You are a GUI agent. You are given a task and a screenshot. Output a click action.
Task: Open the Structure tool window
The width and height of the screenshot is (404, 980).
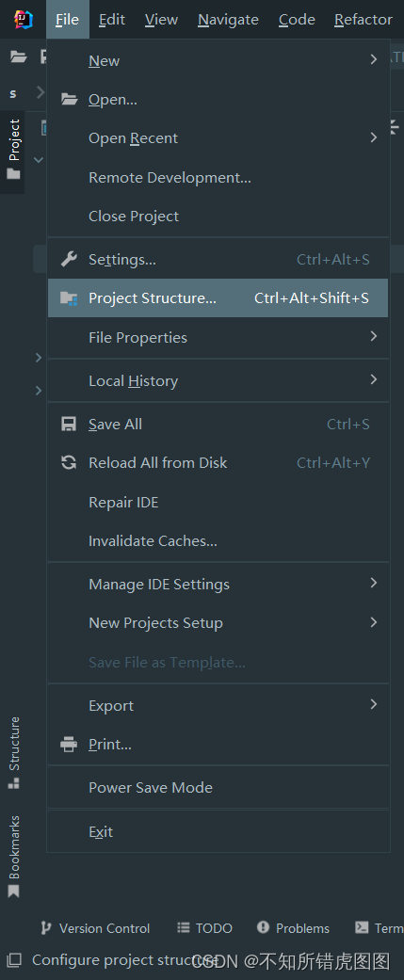(x=14, y=752)
